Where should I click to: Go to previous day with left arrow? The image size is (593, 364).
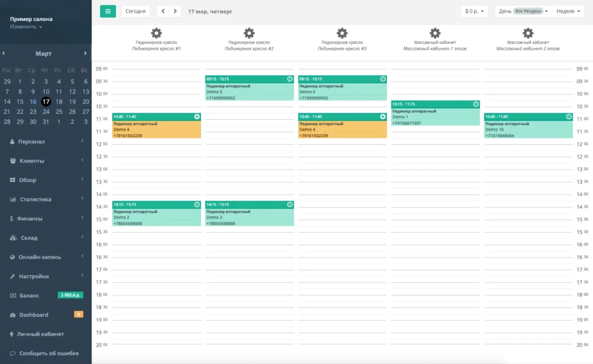(163, 12)
